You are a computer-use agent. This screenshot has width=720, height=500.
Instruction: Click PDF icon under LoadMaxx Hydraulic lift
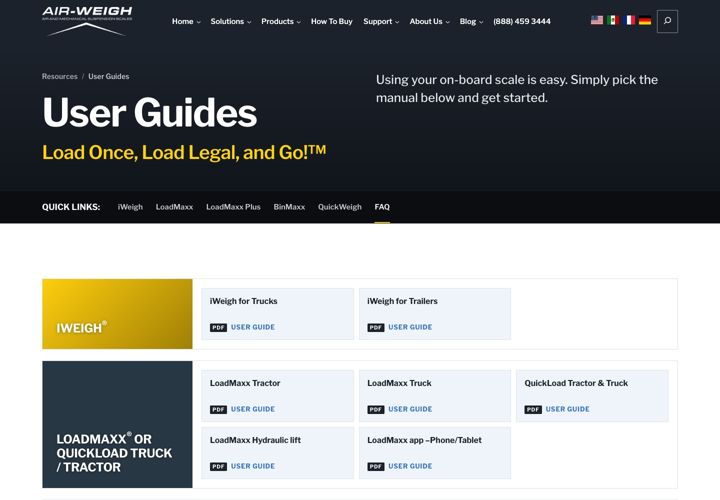coord(219,466)
